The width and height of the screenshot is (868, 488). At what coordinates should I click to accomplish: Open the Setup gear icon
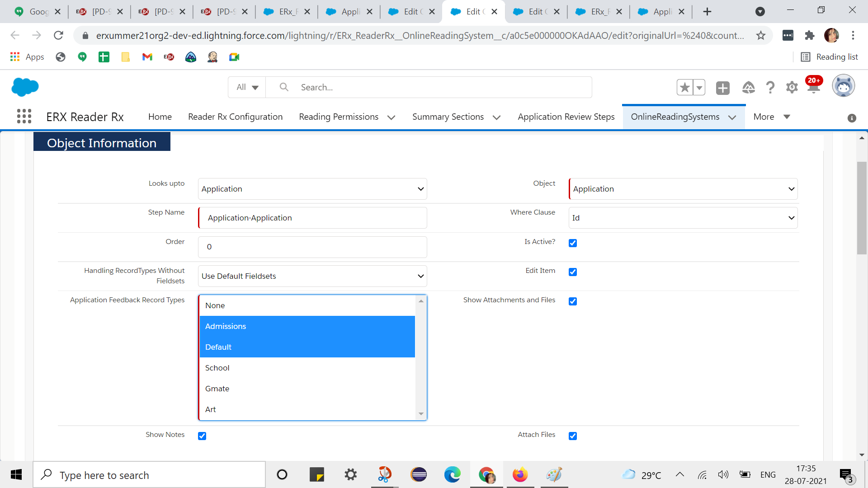[792, 87]
